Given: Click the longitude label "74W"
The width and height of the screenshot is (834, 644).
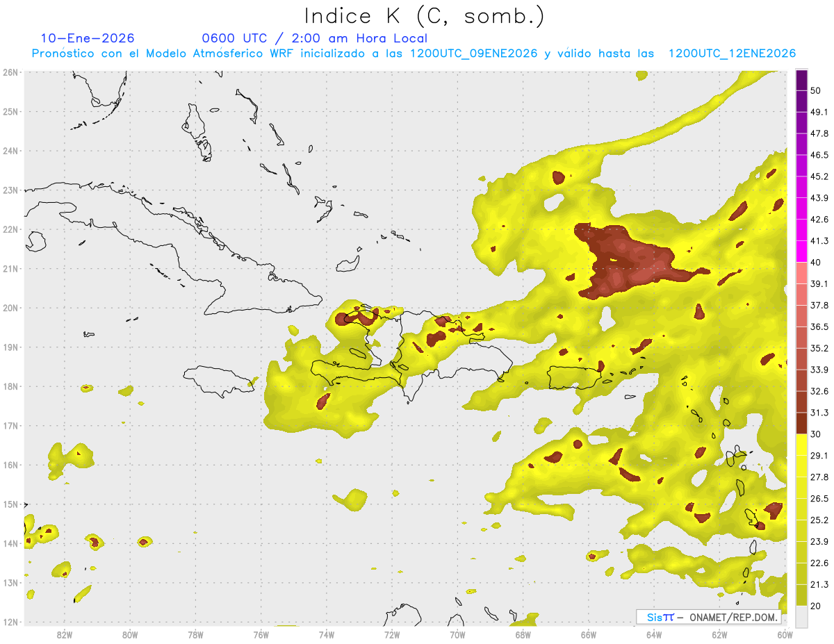Looking at the screenshot, I should [326, 634].
